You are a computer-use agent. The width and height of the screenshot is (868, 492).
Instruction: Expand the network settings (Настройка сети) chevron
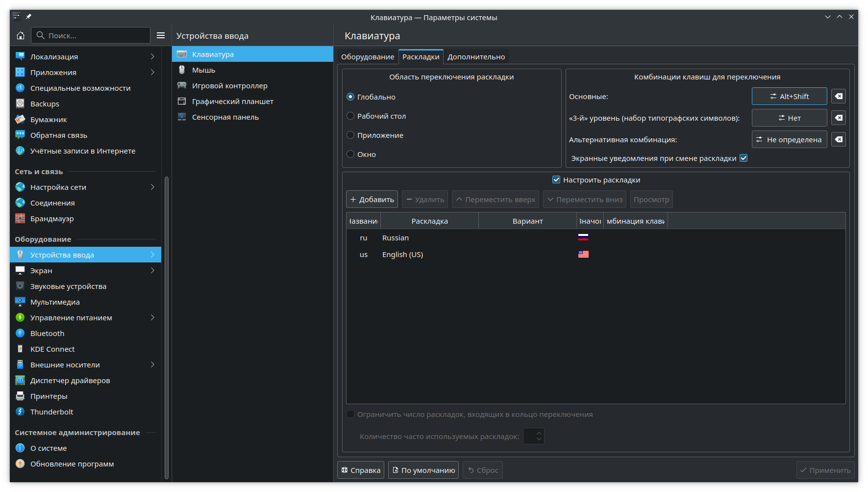pyautogui.click(x=152, y=187)
